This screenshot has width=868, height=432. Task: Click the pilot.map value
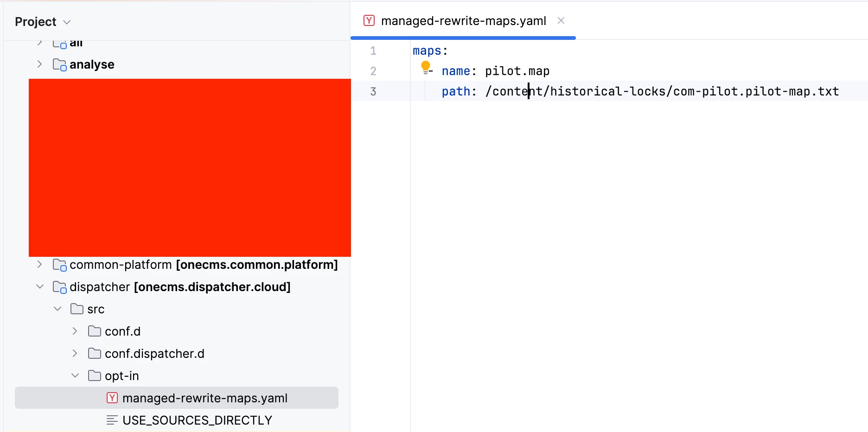click(517, 71)
